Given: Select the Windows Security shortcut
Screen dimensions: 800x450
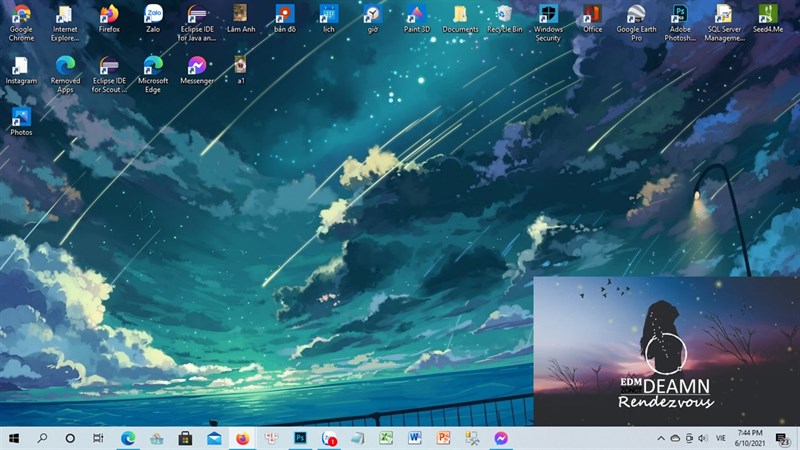Looking at the screenshot, I should coord(548,23).
